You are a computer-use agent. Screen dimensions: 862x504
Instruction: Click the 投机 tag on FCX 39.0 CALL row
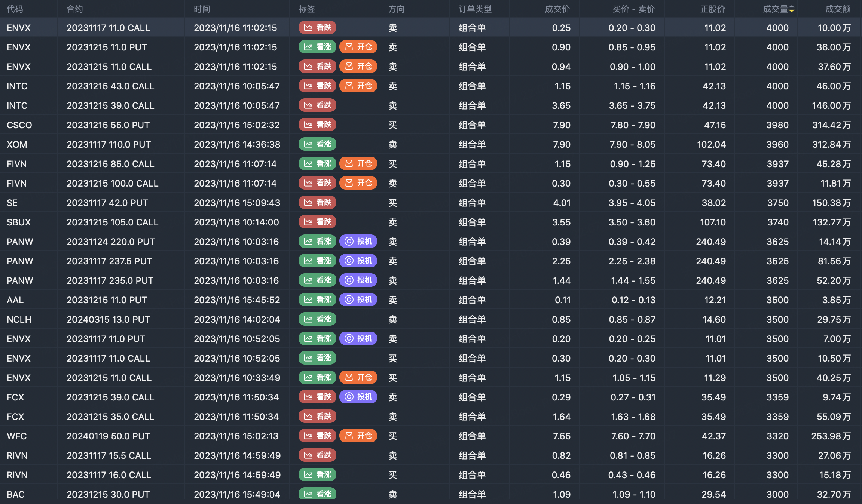[x=358, y=397]
